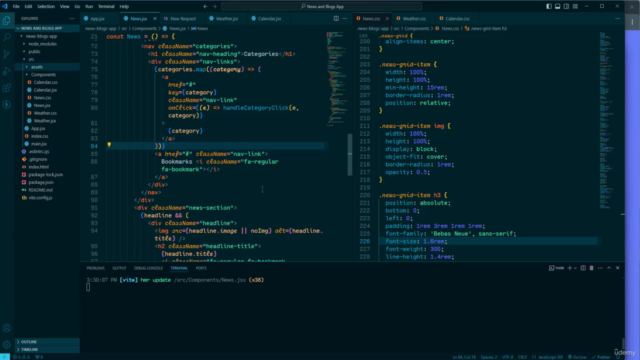The height and width of the screenshot is (360, 640).
Task: Click the left editor minimap
Action: 337,78
